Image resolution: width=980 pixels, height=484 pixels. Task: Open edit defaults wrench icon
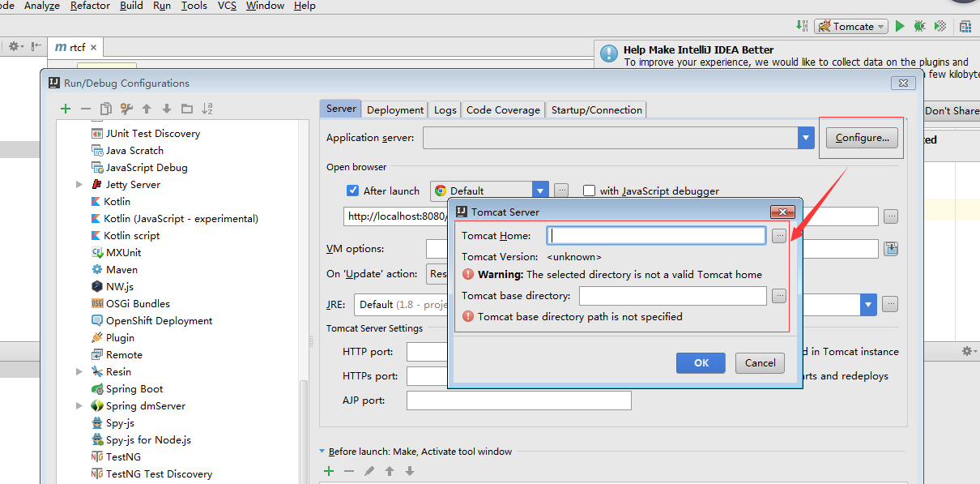click(x=126, y=109)
